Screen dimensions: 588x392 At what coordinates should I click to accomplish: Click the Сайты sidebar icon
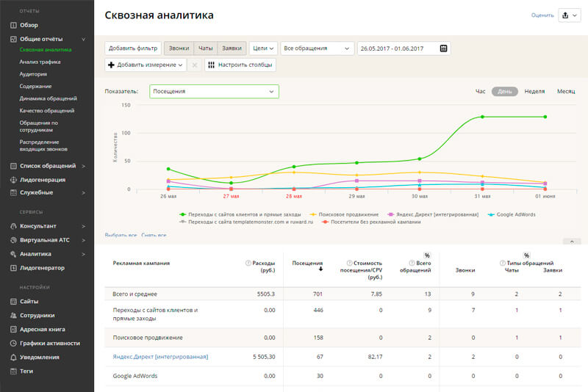point(13,302)
